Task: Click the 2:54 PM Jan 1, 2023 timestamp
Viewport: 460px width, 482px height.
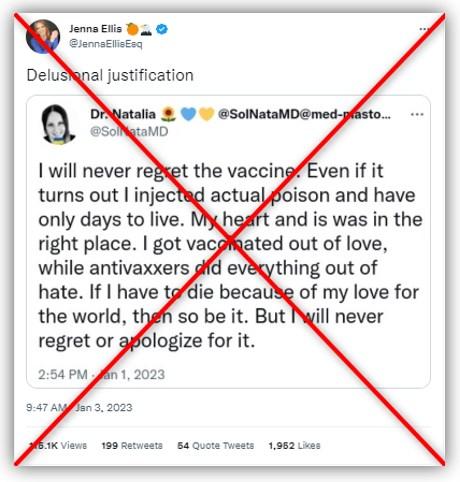Action: tap(101, 374)
